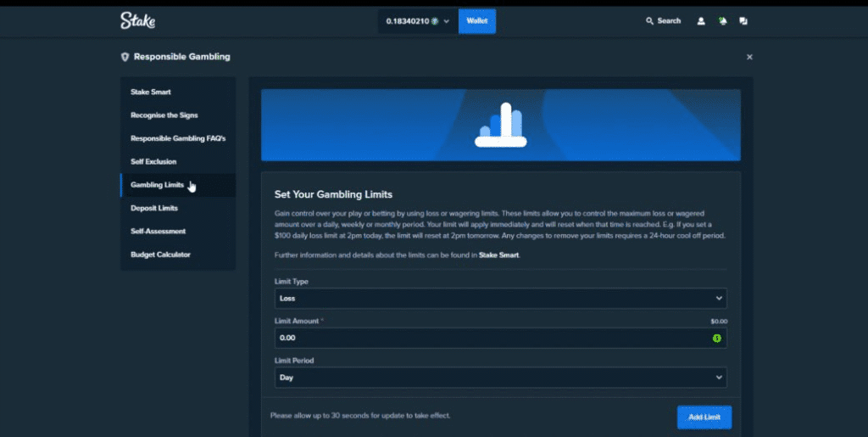Viewport: 868px width, 437px height.
Task: Click the Stake logo
Action: [x=137, y=21]
